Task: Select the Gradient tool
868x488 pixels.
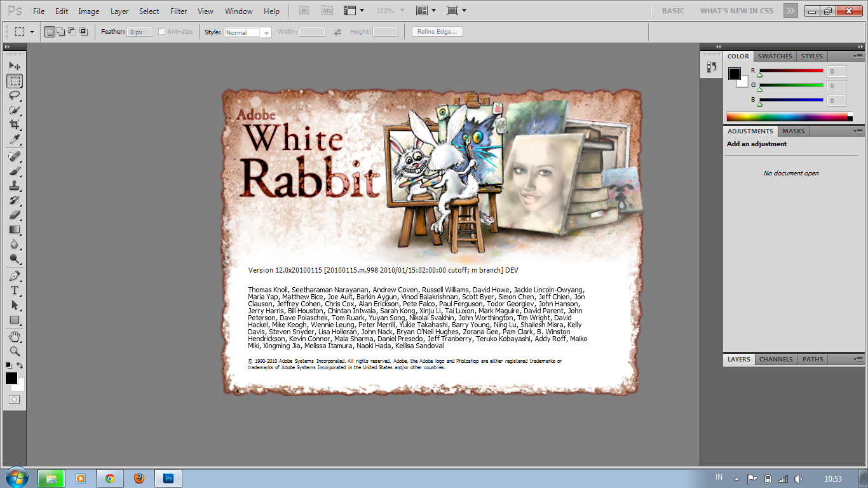Action: 15,229
